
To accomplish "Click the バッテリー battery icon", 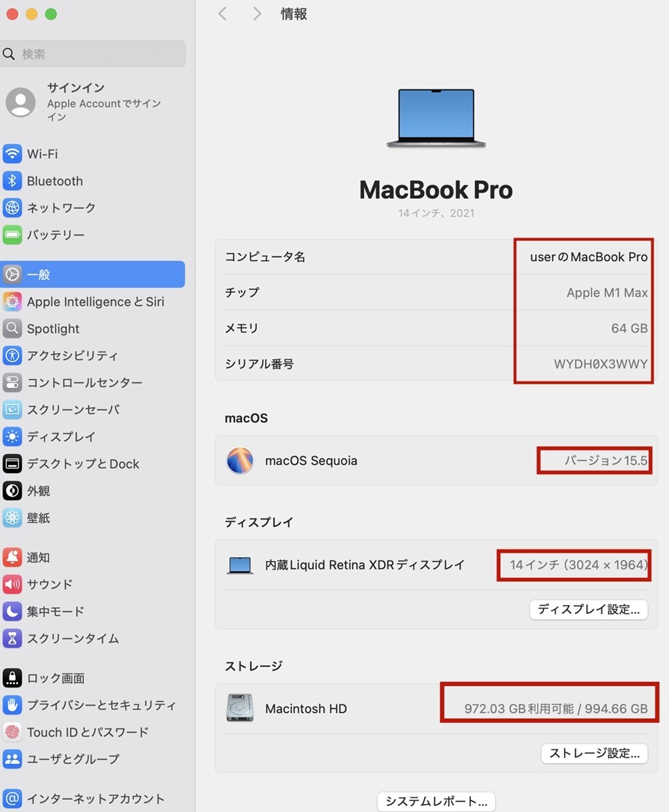I will [x=12, y=235].
